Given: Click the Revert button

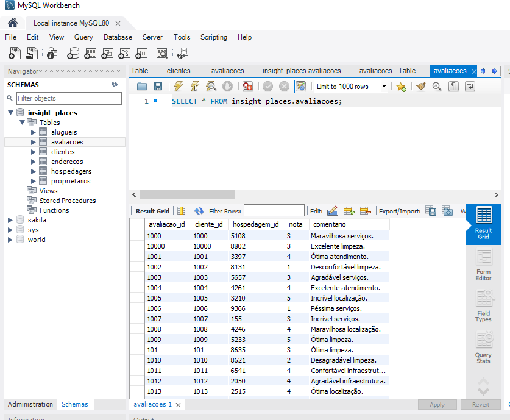Looking at the screenshot, I should coord(481,404).
